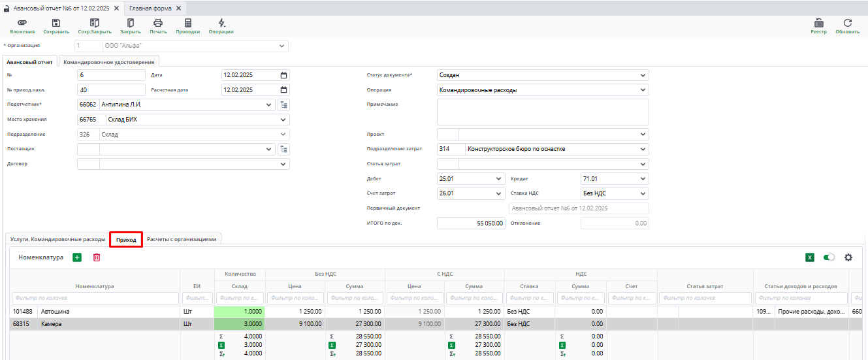Click the Вложения paperclip icon
Viewport: 868px width, 360px height.
coord(22,24)
